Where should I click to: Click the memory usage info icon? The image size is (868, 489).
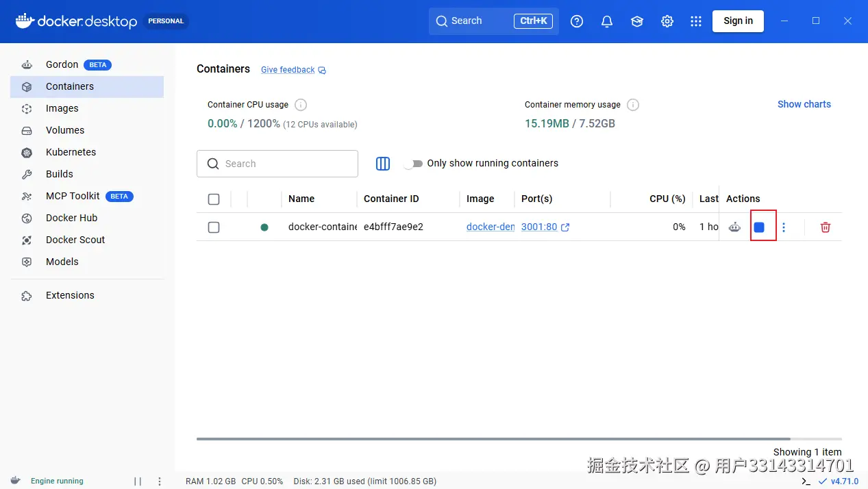click(x=633, y=105)
